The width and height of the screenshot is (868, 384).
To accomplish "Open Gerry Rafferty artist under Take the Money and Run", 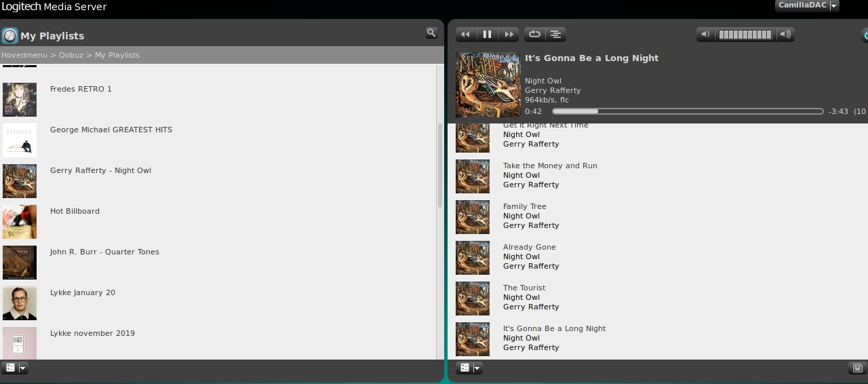I will click(531, 185).
